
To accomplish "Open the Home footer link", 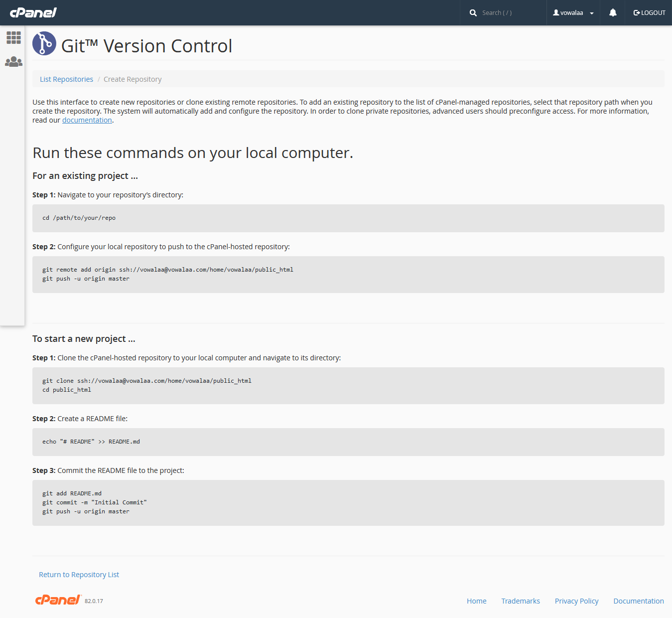I will coord(476,601).
